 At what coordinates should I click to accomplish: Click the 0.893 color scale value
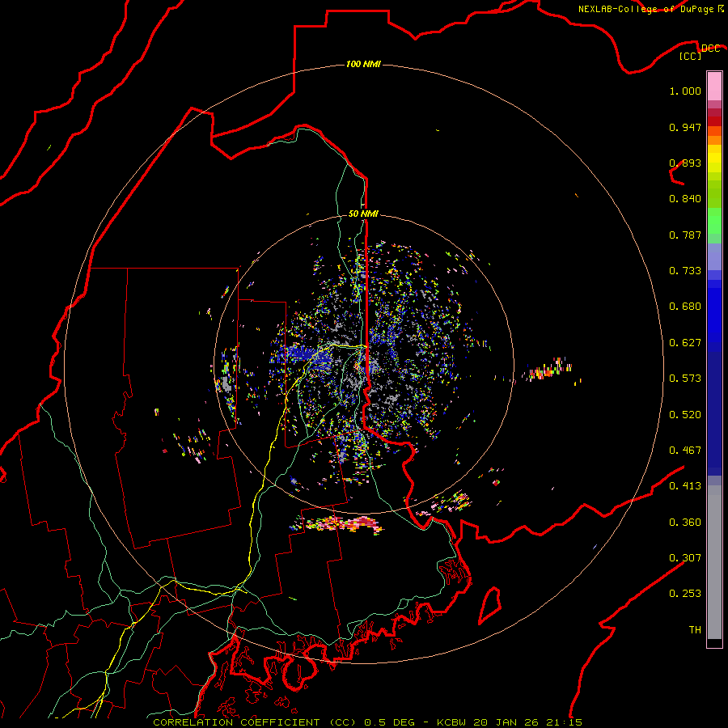685,163
